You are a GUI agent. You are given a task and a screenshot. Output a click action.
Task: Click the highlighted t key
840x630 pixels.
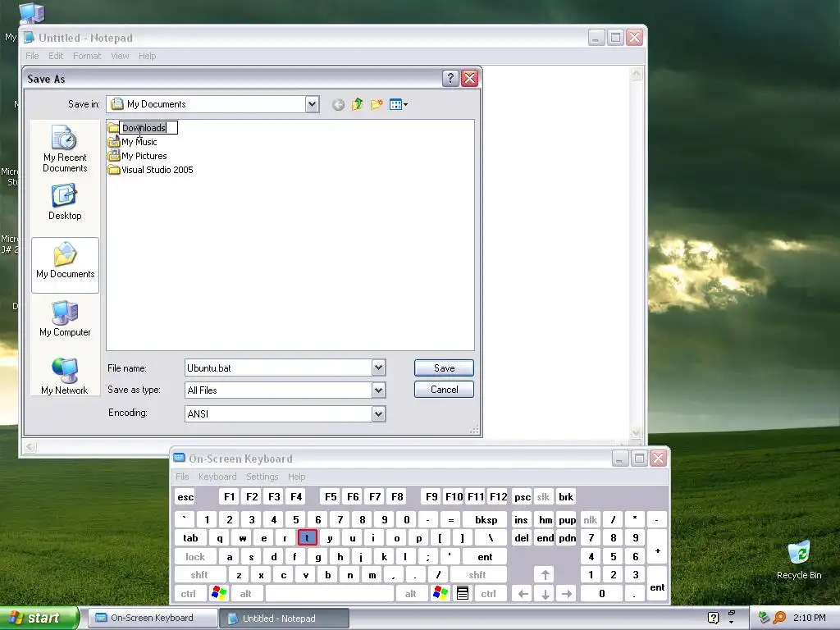pos(307,538)
